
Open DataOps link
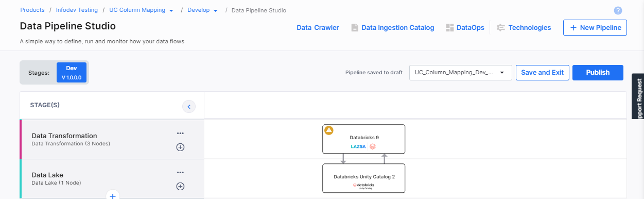[x=470, y=28]
